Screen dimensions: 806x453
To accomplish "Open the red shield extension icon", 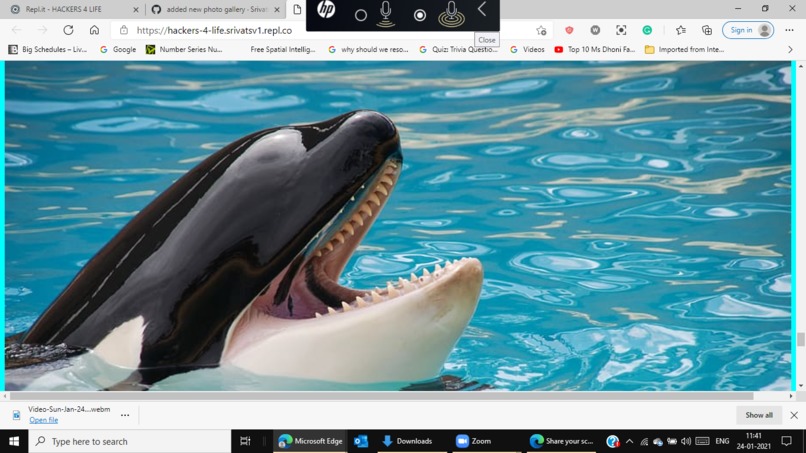I will click(569, 30).
